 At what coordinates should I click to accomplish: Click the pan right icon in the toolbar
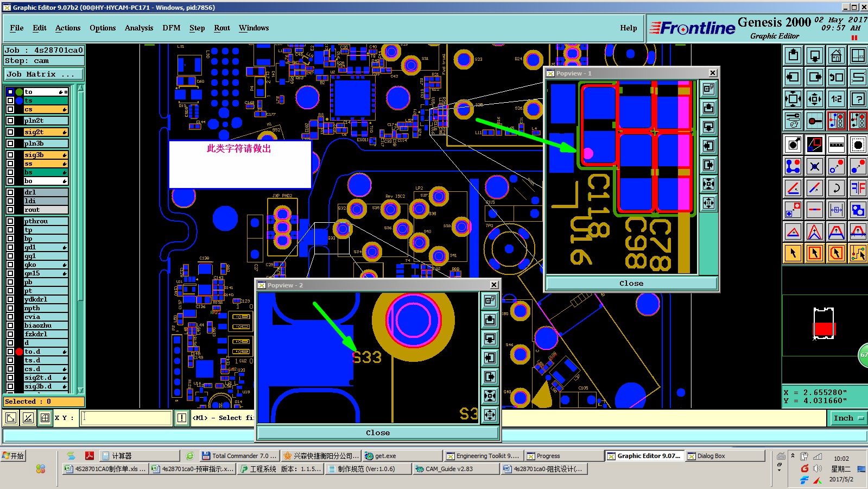(815, 77)
